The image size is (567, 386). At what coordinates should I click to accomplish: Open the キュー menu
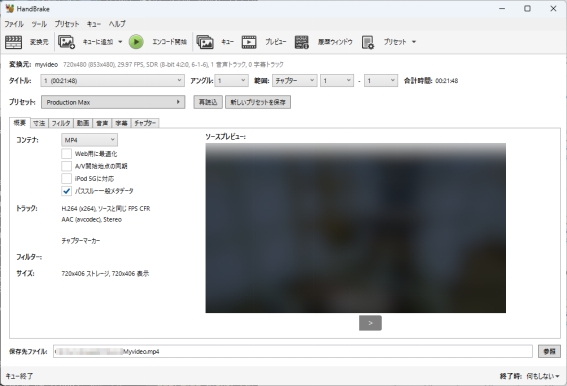click(x=94, y=24)
